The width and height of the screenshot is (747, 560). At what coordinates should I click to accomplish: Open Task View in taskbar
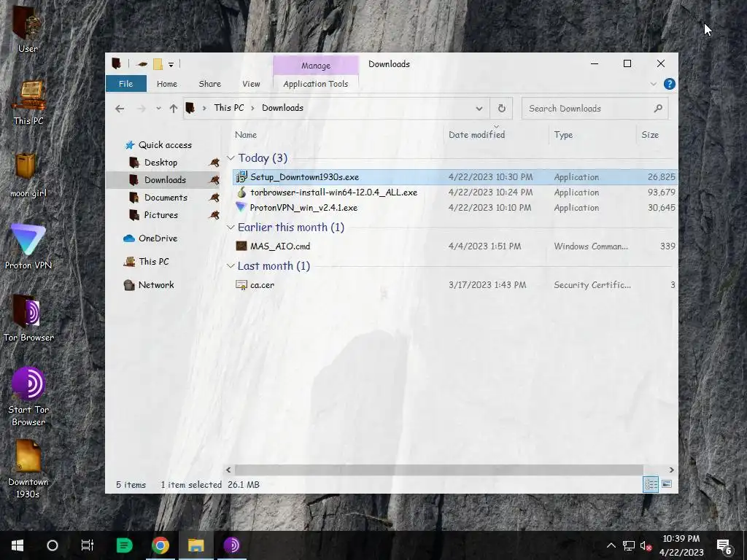[88, 545]
